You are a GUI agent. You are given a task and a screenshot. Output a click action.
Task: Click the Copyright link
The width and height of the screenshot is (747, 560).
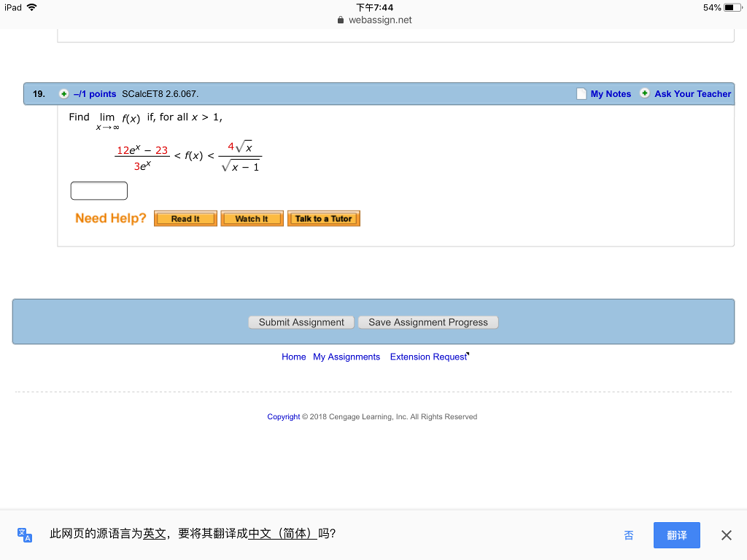[x=284, y=416]
